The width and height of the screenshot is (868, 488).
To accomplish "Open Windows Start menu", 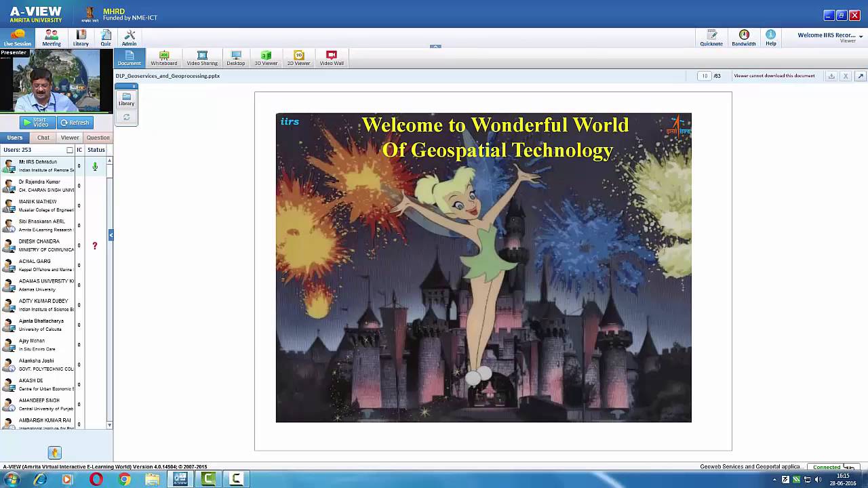I will [x=12, y=479].
